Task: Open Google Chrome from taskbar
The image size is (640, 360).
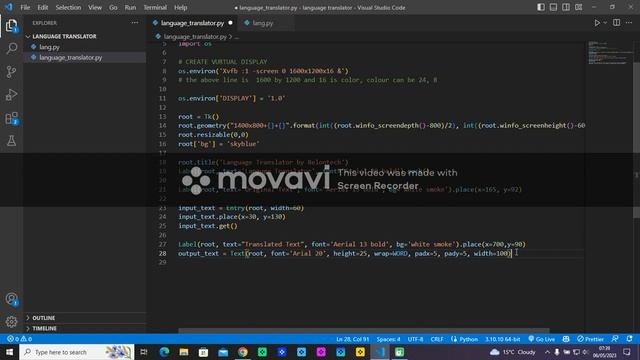Action: coord(243,352)
